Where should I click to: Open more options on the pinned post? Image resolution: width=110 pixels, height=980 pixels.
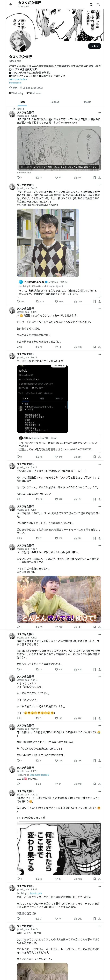[x=100, y=113]
